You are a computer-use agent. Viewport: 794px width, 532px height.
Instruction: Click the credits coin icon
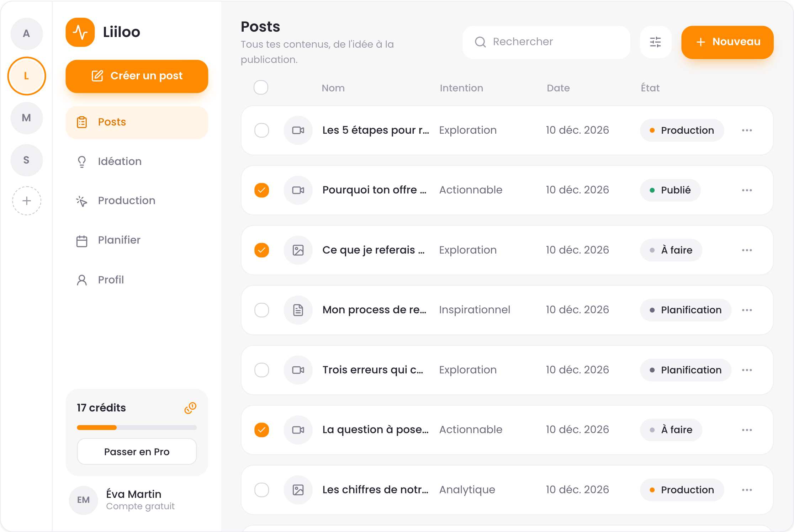190,408
